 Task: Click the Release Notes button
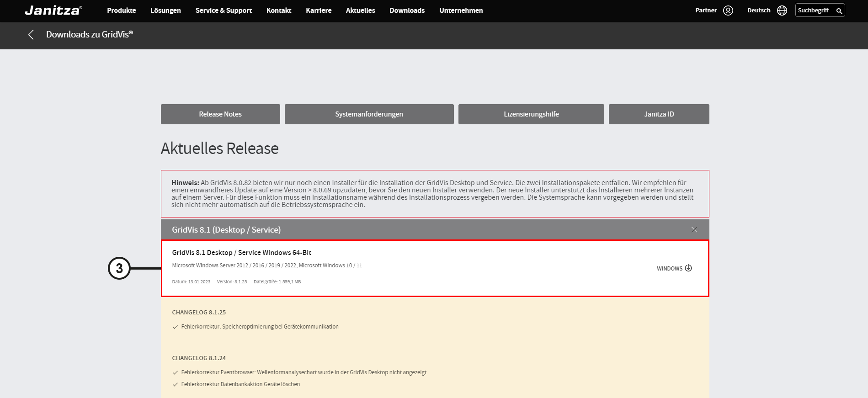tap(220, 114)
